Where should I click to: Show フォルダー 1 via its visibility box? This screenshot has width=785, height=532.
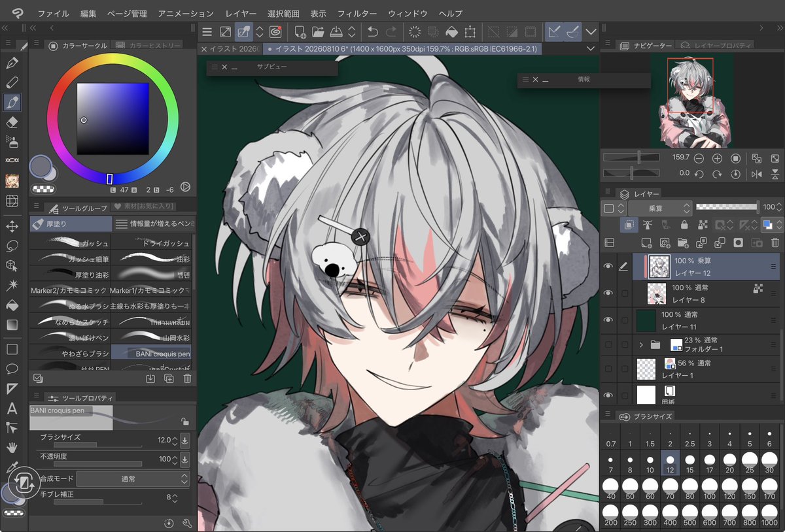pyautogui.click(x=608, y=344)
